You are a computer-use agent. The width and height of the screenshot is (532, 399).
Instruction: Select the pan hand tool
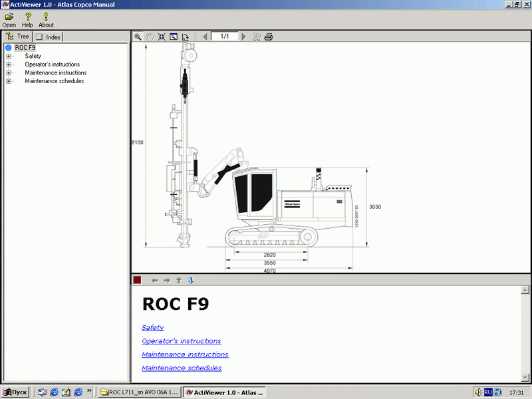[150, 37]
